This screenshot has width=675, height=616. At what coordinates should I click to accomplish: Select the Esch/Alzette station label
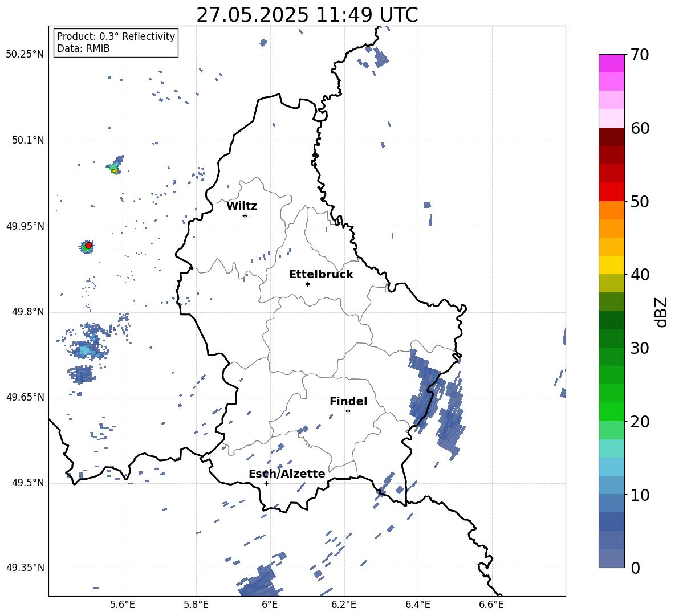[287, 474]
